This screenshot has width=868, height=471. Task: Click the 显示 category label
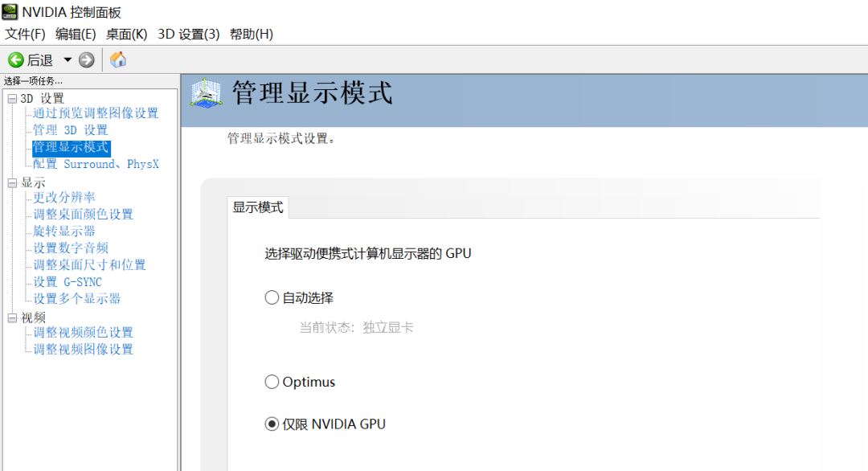(33, 183)
